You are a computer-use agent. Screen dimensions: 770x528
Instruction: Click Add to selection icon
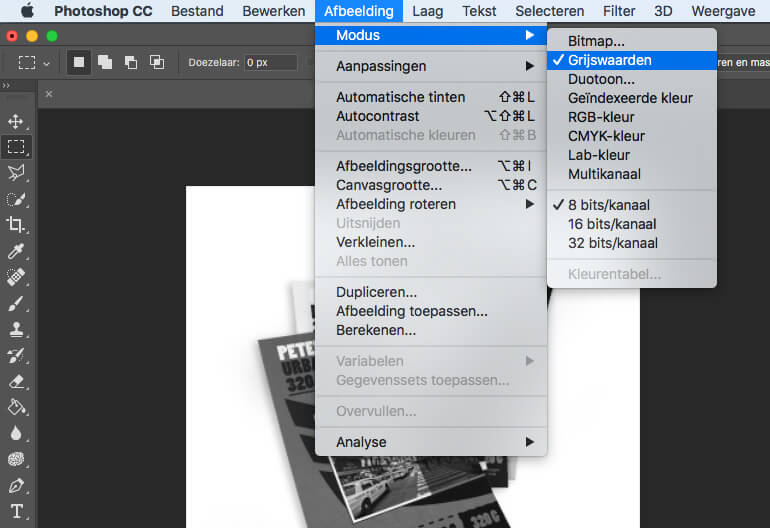tap(105, 62)
